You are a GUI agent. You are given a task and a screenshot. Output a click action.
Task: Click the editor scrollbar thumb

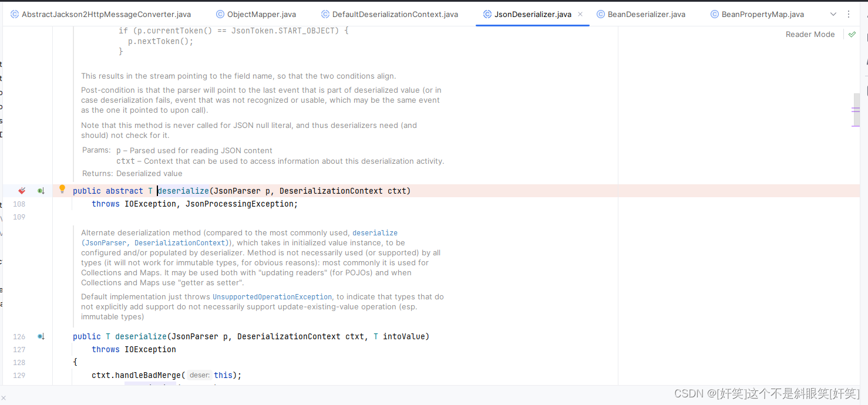pos(856,109)
